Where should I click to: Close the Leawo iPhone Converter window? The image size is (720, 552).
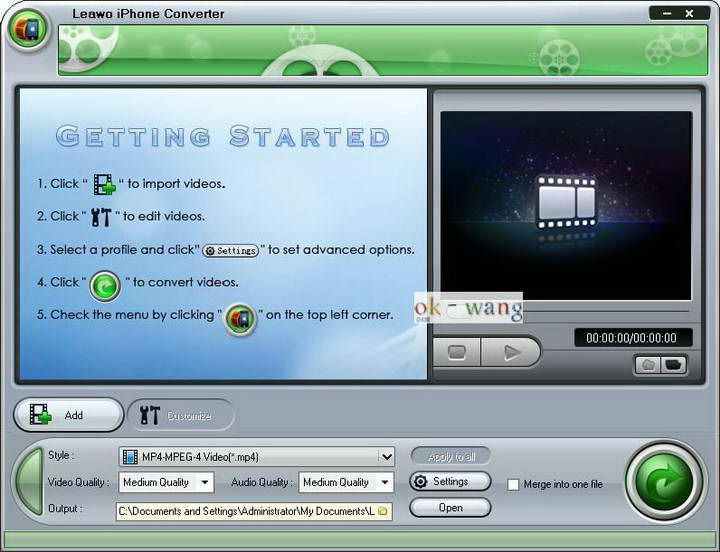[689, 13]
